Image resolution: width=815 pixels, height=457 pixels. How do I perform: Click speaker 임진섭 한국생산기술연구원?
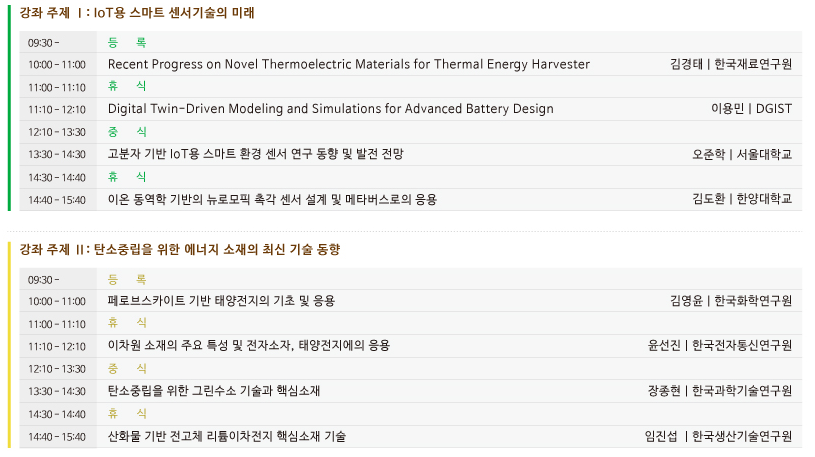pos(718,437)
